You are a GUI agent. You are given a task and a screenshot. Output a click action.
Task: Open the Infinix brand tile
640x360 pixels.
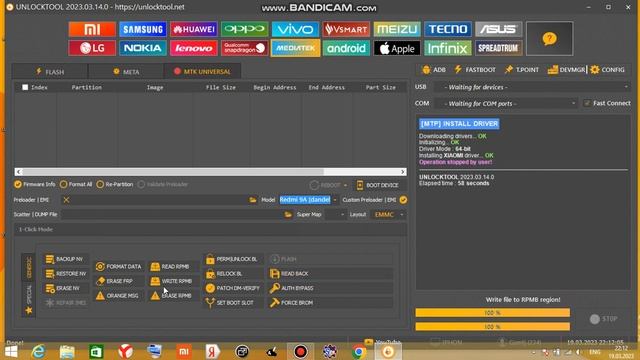coord(448,48)
